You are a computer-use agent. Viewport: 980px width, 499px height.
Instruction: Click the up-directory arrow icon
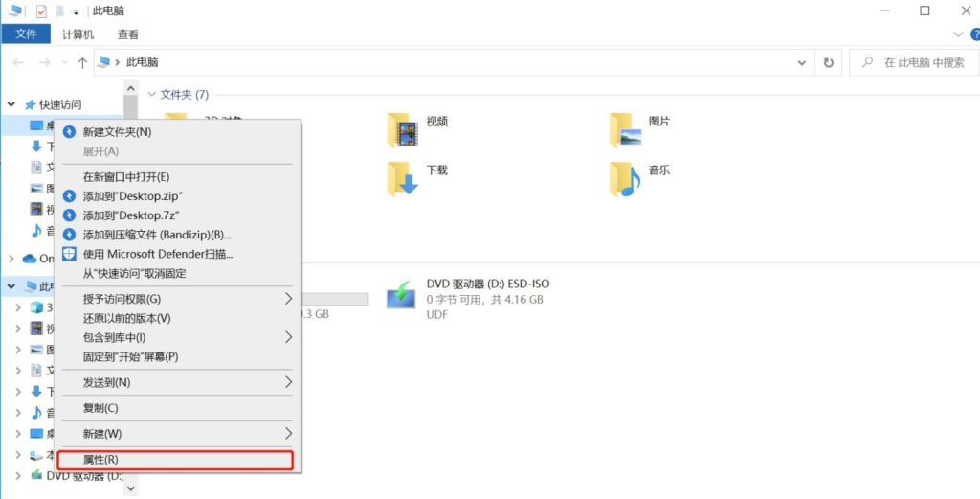click(x=82, y=62)
